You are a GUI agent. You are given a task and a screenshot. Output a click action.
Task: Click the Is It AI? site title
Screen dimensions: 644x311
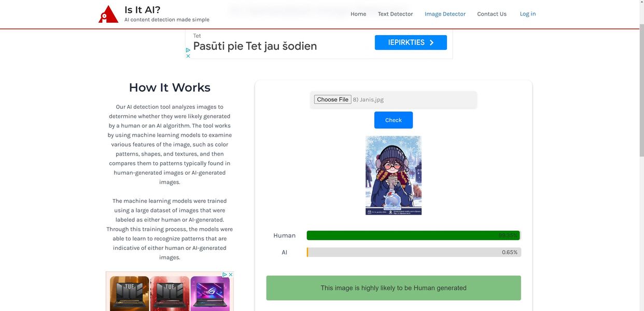142,10
